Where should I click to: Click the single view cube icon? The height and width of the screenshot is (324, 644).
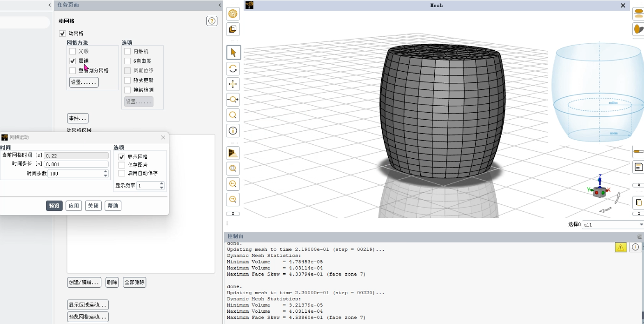(233, 29)
